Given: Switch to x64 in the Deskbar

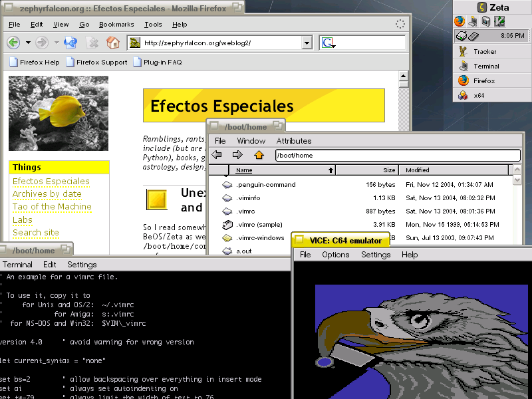Looking at the screenshot, I should click(x=479, y=95).
